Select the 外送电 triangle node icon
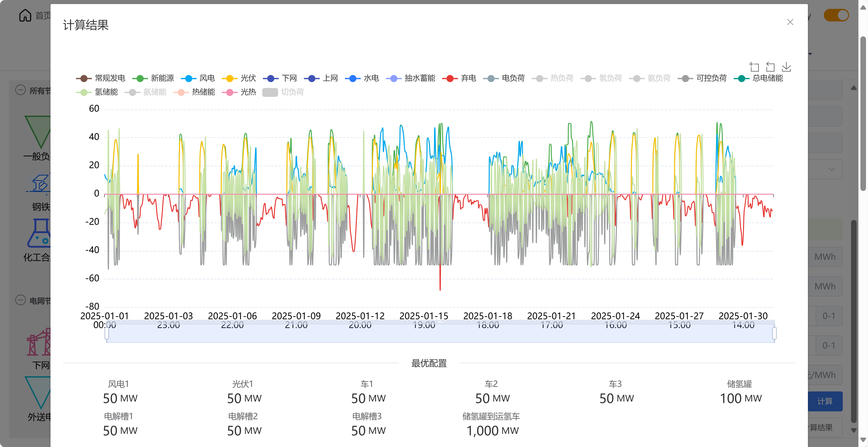 (38, 393)
